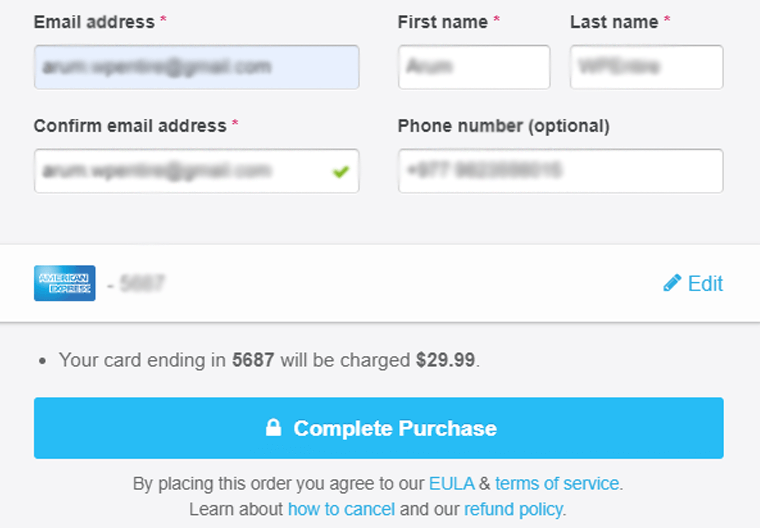Click the First name label
Screen dimensions: 760x528
pos(443,21)
